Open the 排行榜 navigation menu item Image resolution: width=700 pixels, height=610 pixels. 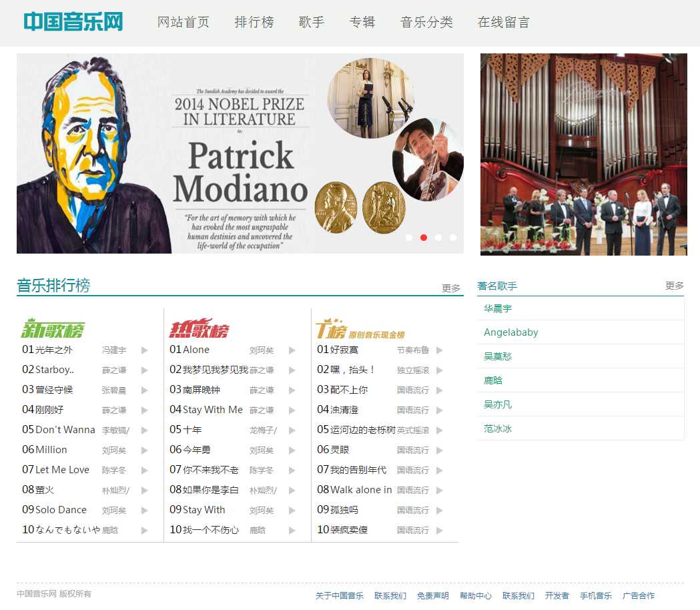tap(254, 22)
